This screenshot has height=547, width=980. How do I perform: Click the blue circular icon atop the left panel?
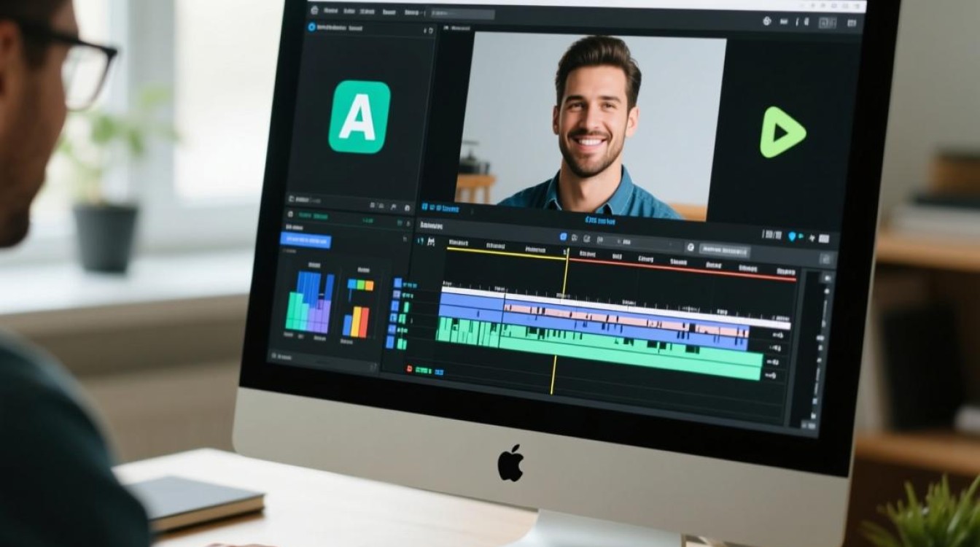tap(311, 27)
